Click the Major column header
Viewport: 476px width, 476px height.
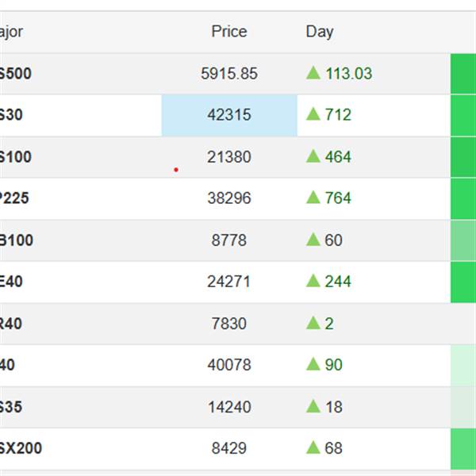coord(11,32)
